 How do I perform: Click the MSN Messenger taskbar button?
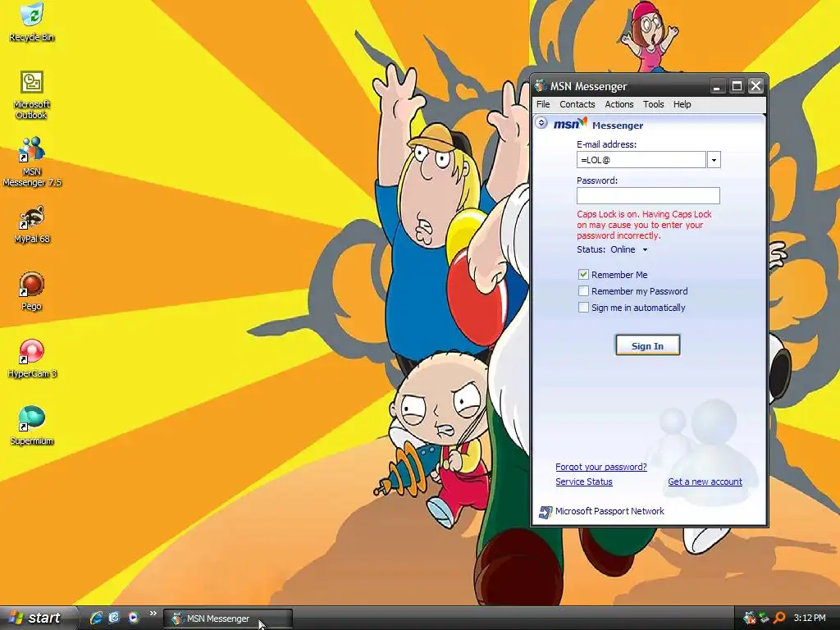(228, 619)
